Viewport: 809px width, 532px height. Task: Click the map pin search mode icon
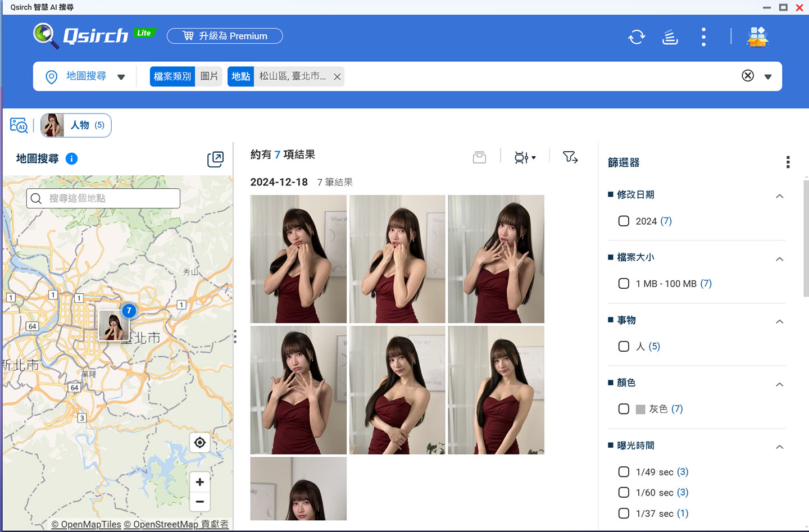[51, 76]
